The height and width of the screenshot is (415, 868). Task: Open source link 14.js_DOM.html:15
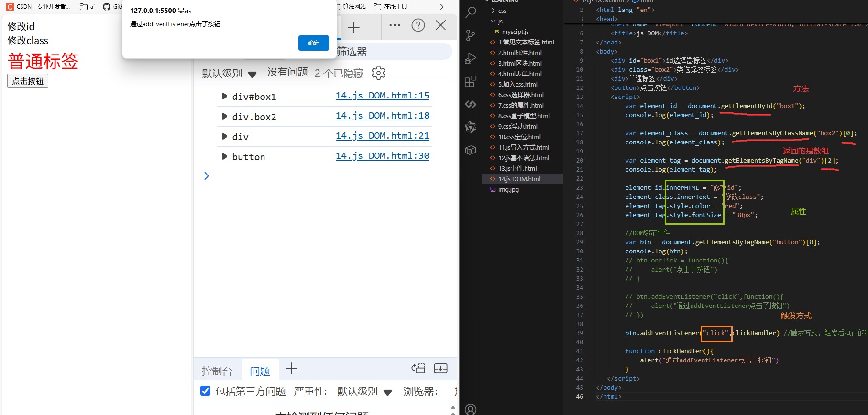[383, 96]
